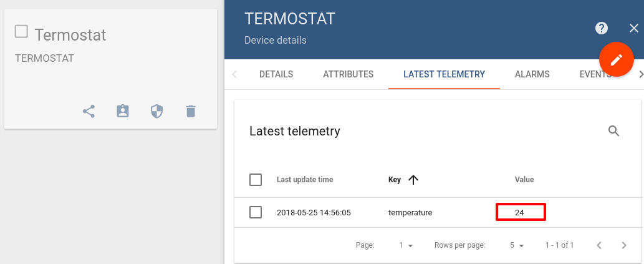Tick the Termostat device card checkbox
644x264 pixels.
pyautogui.click(x=21, y=31)
